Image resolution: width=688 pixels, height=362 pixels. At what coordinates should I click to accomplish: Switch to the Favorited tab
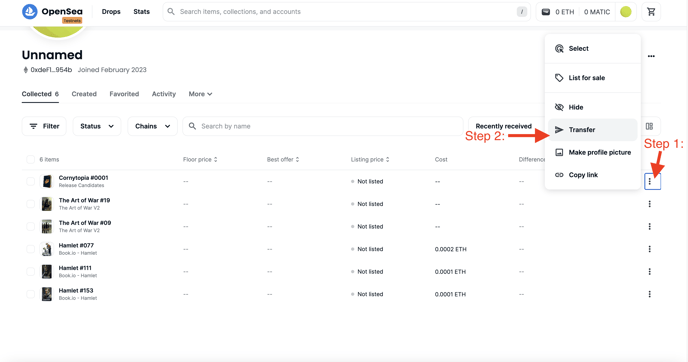point(124,94)
